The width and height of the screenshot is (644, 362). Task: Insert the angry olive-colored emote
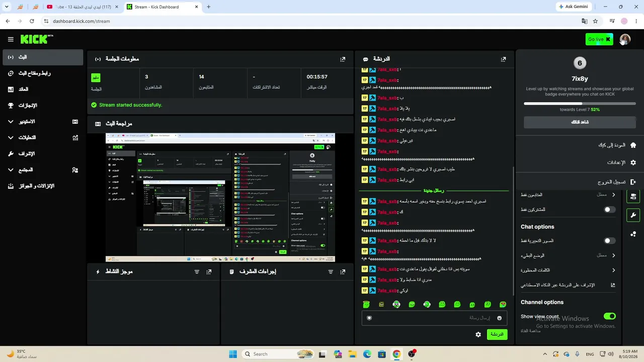381,304
